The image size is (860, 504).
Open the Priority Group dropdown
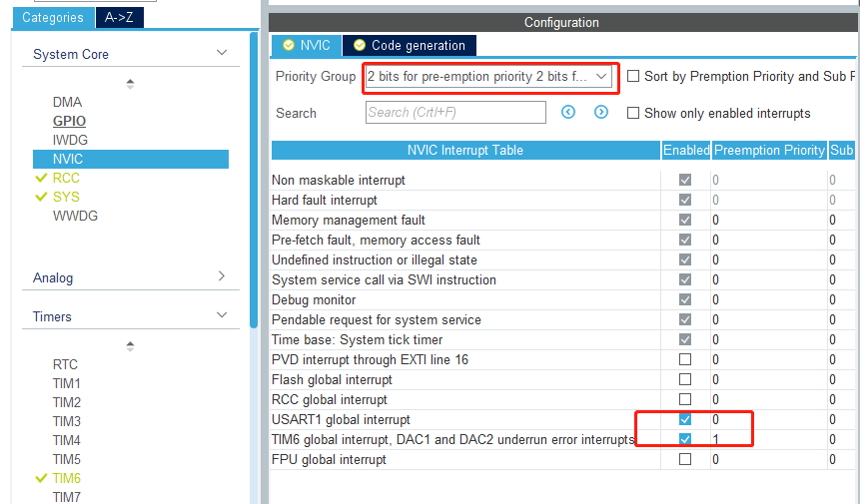(488, 77)
